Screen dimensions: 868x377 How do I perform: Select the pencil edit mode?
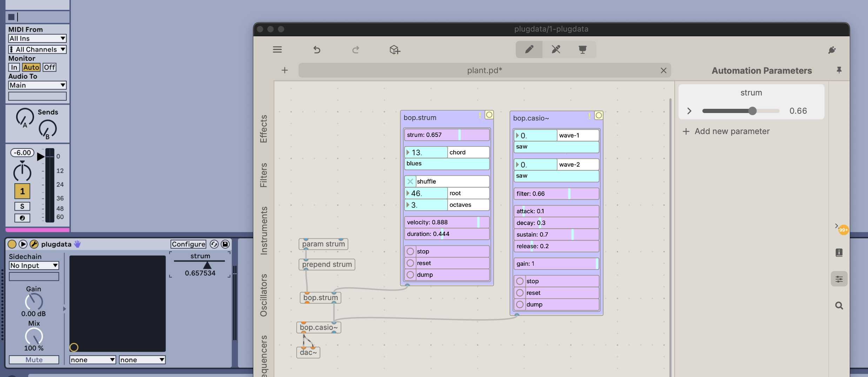click(x=529, y=49)
